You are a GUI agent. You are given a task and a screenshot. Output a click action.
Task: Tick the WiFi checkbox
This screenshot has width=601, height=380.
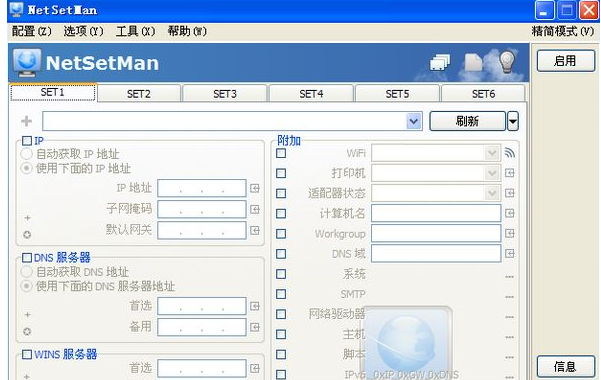[281, 153]
